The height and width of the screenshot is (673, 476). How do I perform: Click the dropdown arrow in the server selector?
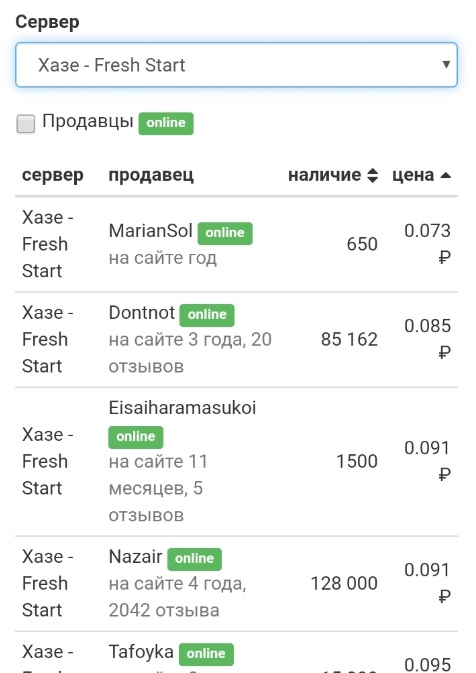pos(446,65)
